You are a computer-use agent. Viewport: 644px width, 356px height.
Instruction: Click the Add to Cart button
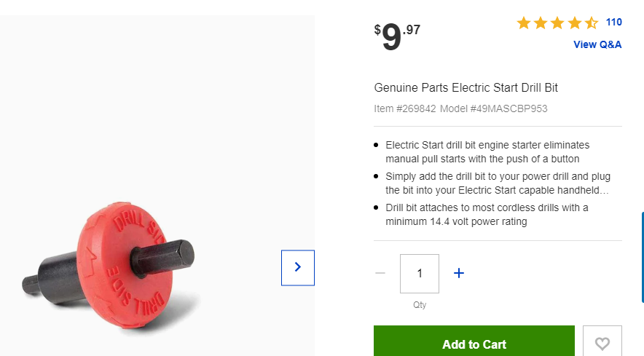[474, 341]
